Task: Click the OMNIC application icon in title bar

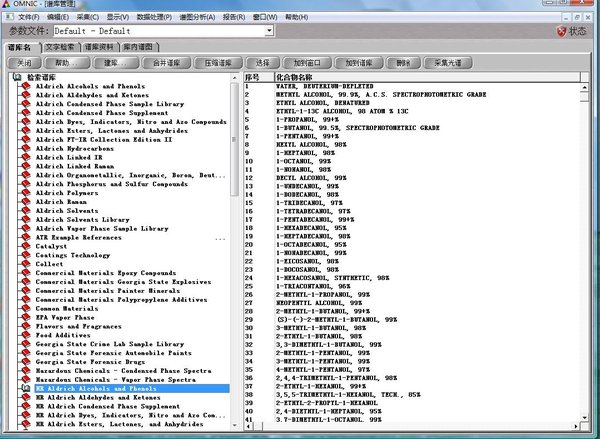Action: tap(5, 4)
